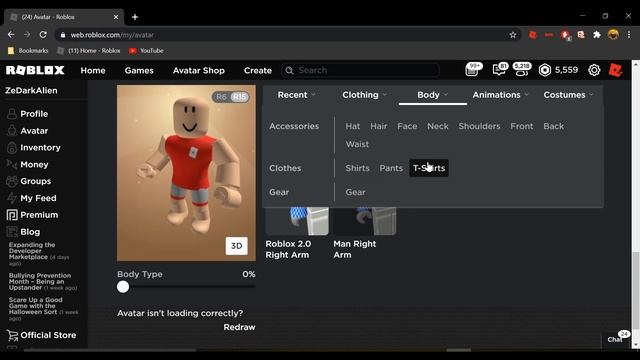
Task: Click the search magnifier icon
Action: [x=289, y=70]
